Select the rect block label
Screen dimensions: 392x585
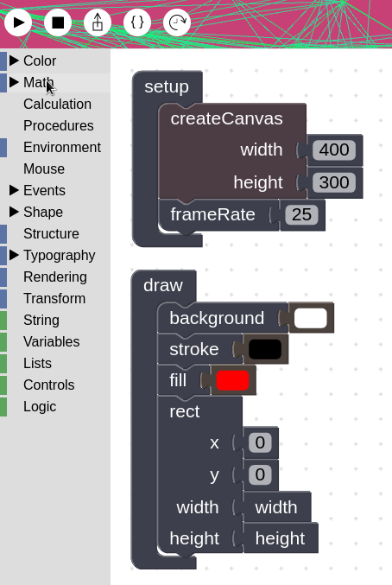point(185,411)
